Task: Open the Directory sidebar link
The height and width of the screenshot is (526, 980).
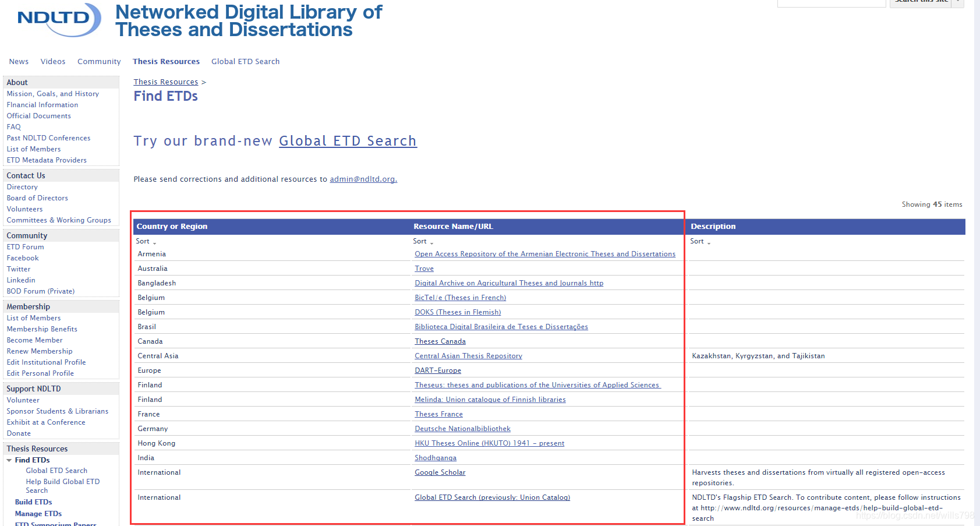Action: tap(22, 187)
